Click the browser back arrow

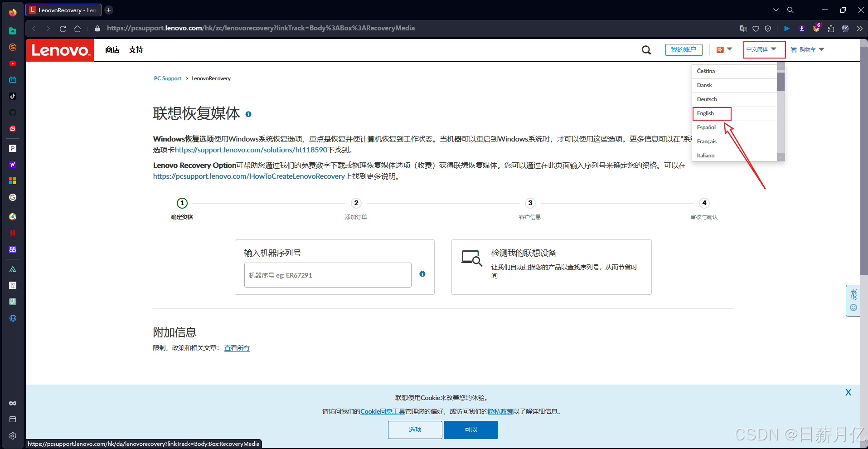pyautogui.click(x=34, y=29)
